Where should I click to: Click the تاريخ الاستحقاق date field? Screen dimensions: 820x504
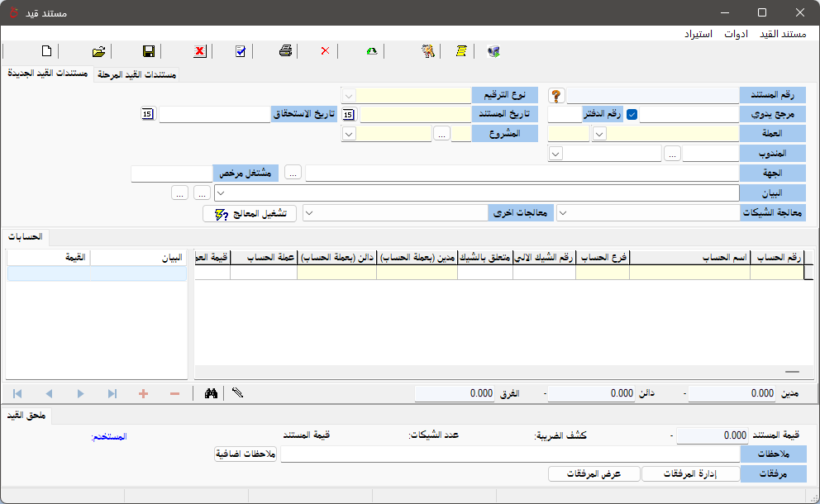pyautogui.click(x=214, y=115)
